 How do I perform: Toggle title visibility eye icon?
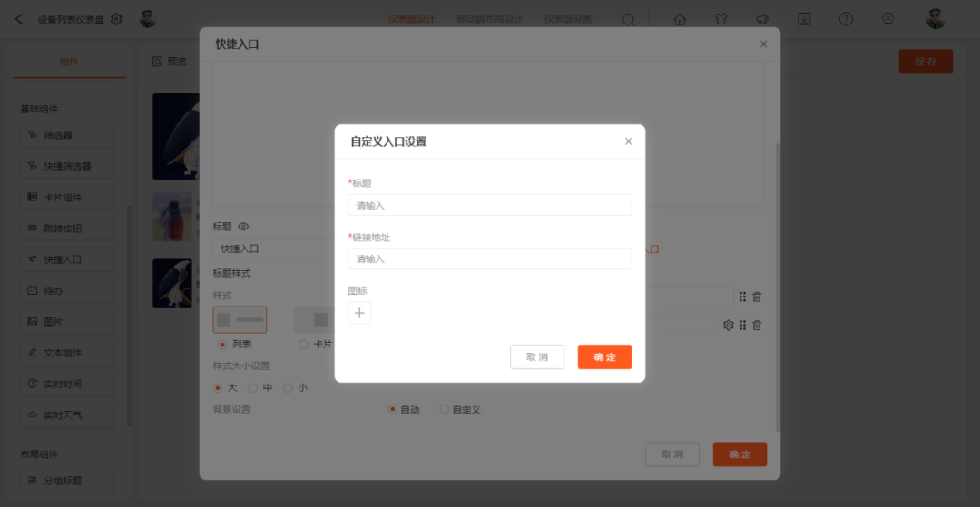point(244,226)
